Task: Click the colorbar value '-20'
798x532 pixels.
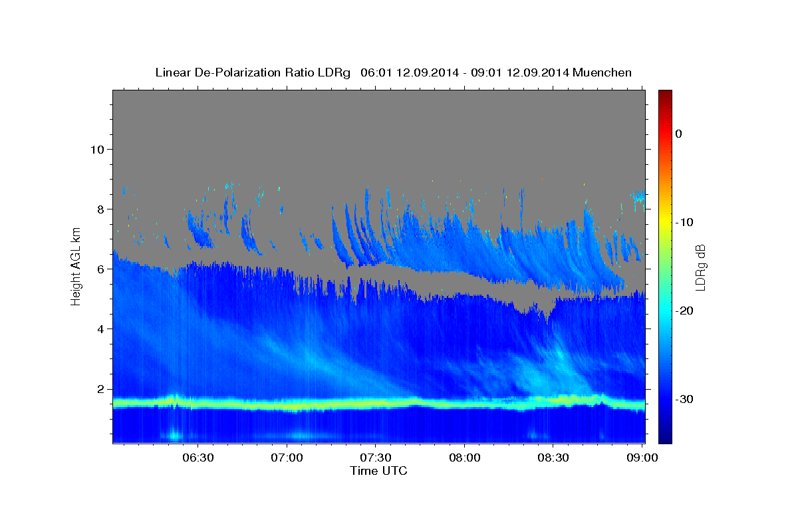Action: click(x=685, y=311)
